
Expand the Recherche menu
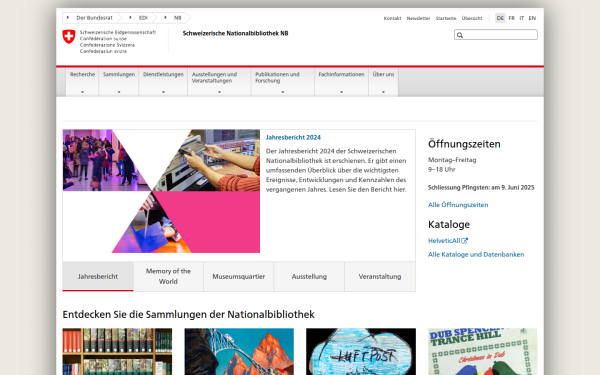pyautogui.click(x=82, y=82)
